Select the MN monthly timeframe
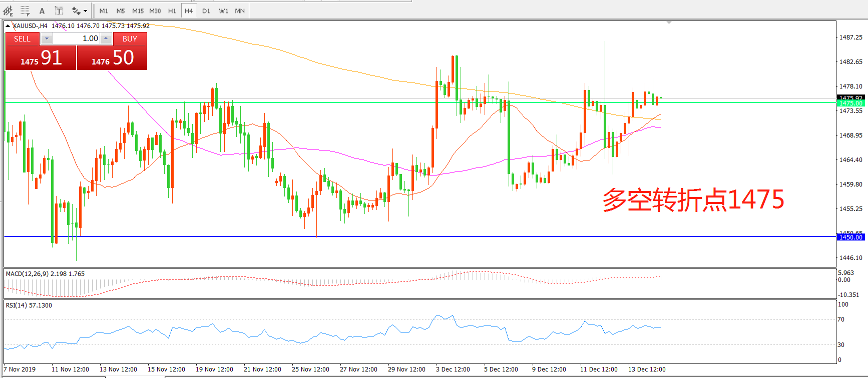Image resolution: width=868 pixels, height=378 pixels. click(x=240, y=10)
